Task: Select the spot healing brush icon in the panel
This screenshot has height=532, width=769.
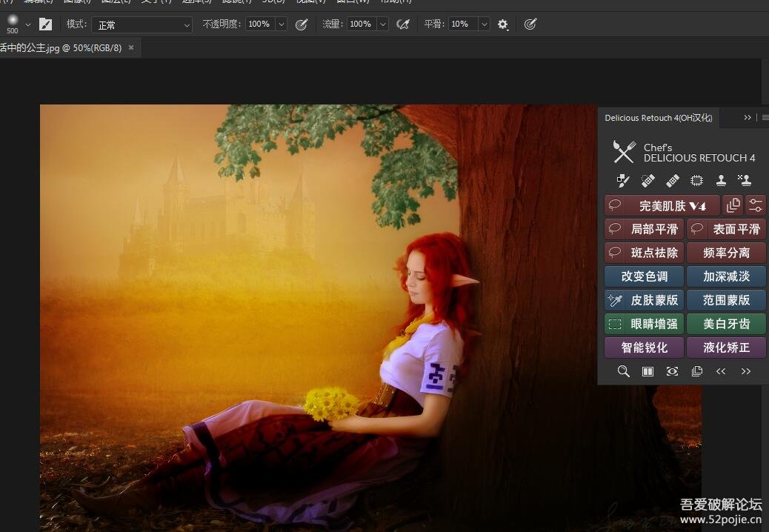Action: [x=648, y=181]
